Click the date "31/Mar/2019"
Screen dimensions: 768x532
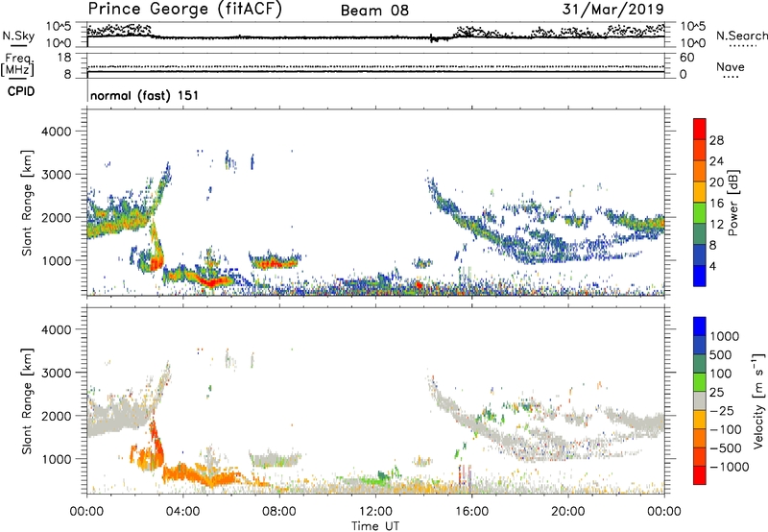click(x=613, y=10)
